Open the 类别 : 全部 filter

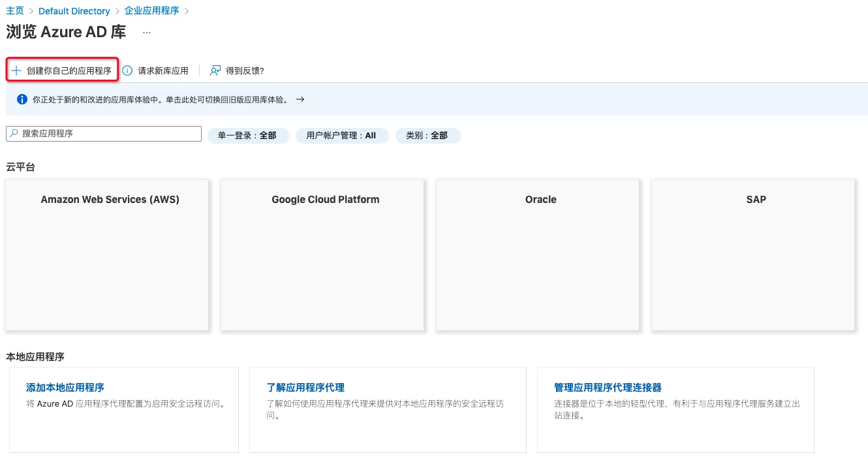[x=427, y=136]
